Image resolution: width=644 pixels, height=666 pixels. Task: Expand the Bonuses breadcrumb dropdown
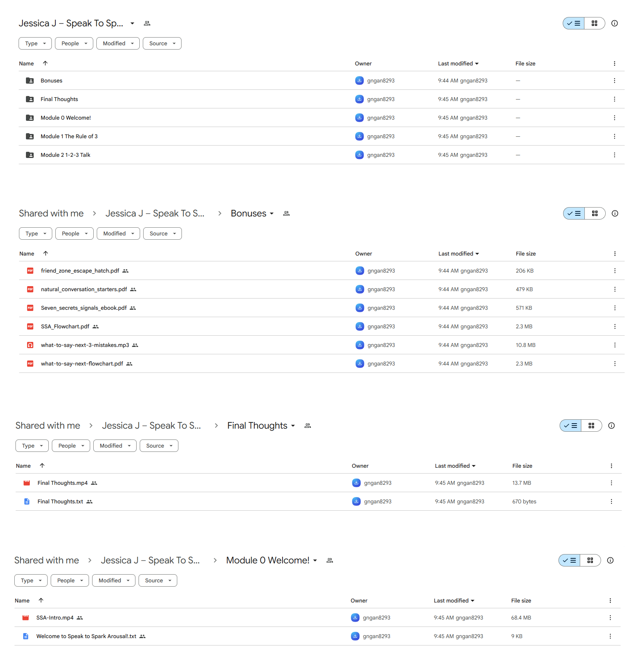coord(272,213)
